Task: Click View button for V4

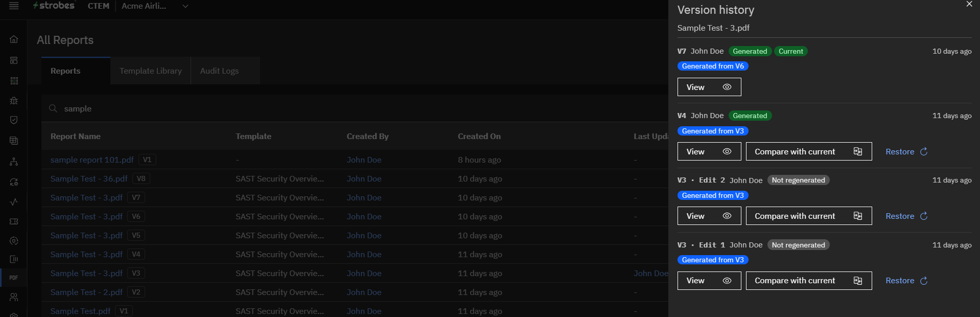Action: coord(709,152)
